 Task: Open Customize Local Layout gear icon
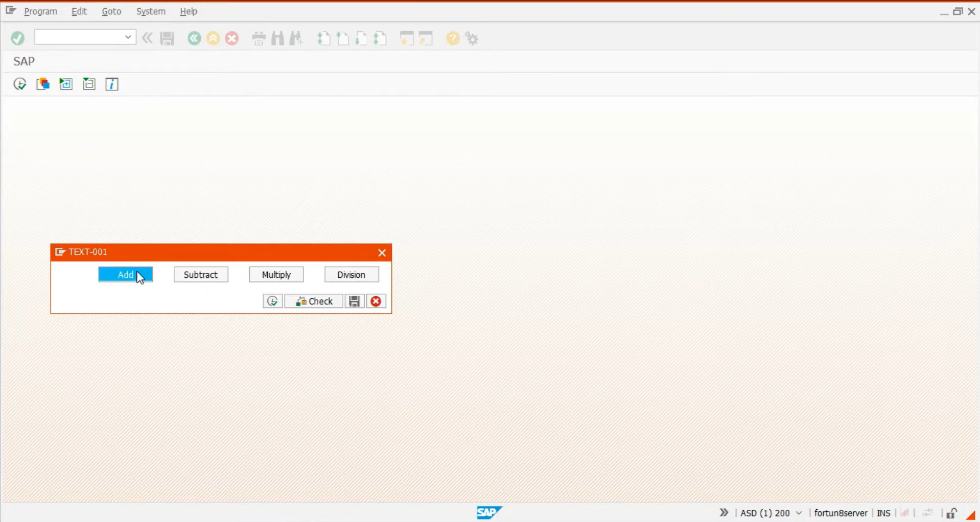pyautogui.click(x=472, y=38)
